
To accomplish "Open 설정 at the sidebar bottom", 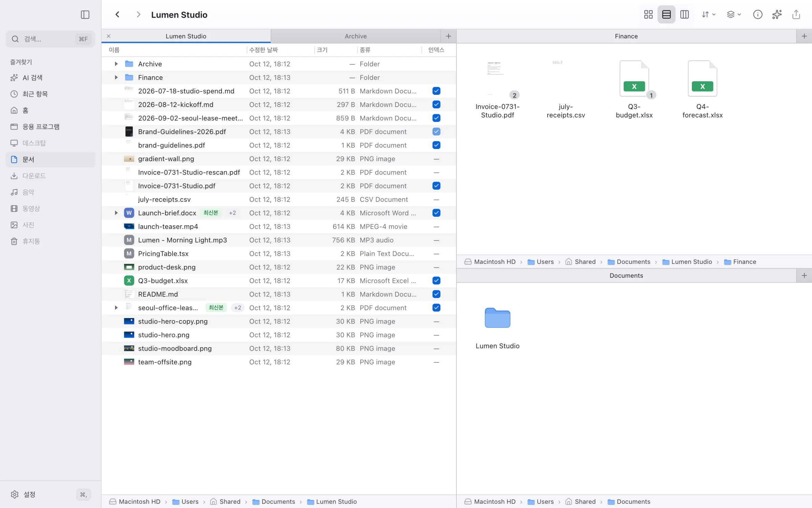I will tap(51, 494).
